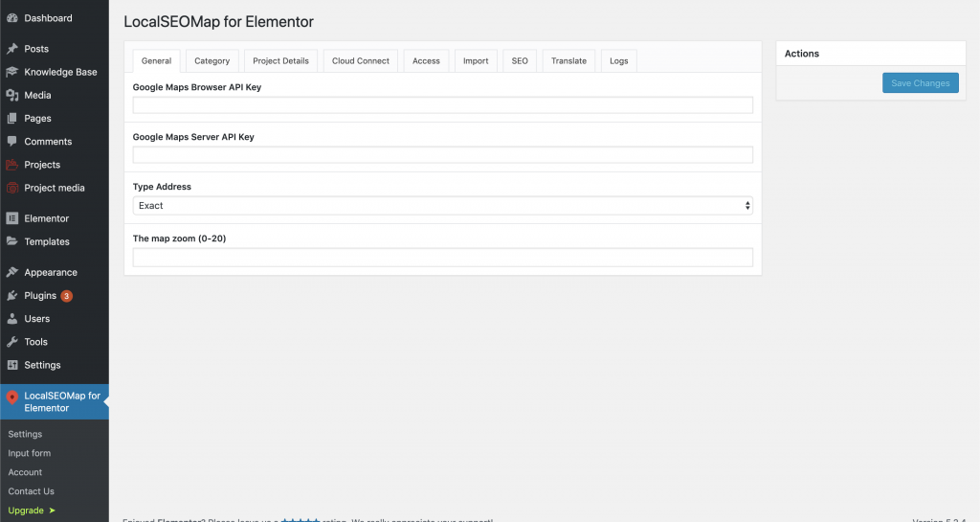This screenshot has height=522, width=980.
Task: Click the map zoom input field
Action: pyautogui.click(x=442, y=258)
